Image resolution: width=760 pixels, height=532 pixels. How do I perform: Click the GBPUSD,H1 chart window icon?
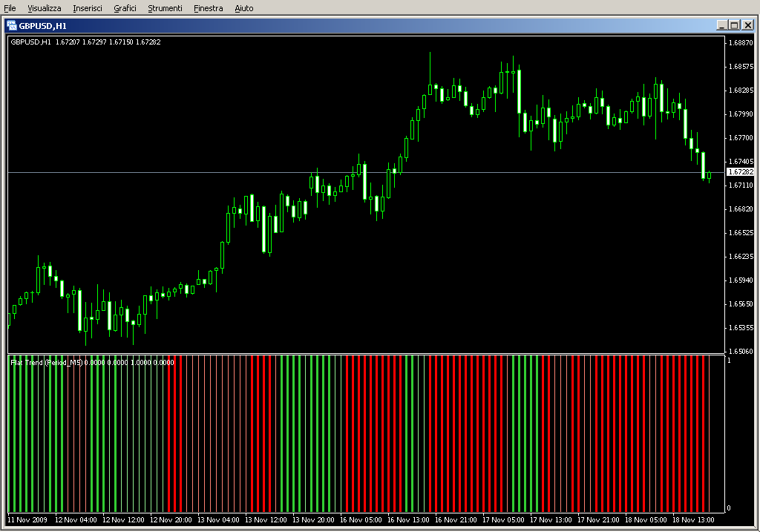point(12,26)
